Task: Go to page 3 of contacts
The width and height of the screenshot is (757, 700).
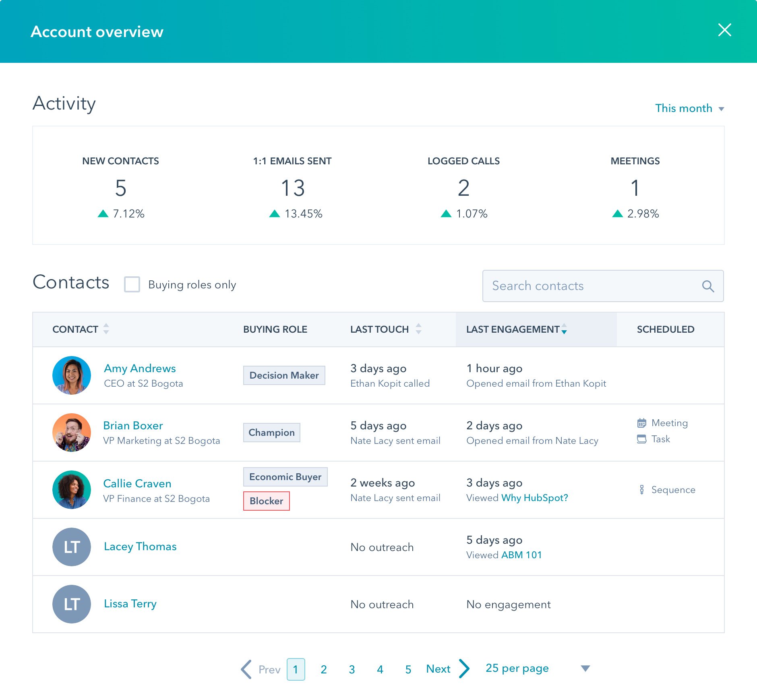Action: pos(352,669)
